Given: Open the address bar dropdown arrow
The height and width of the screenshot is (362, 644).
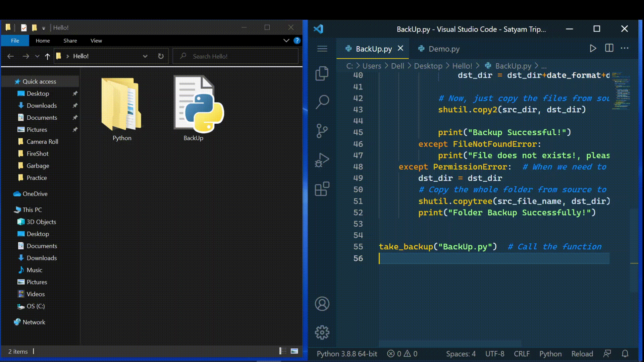Looking at the screenshot, I should coord(145,56).
